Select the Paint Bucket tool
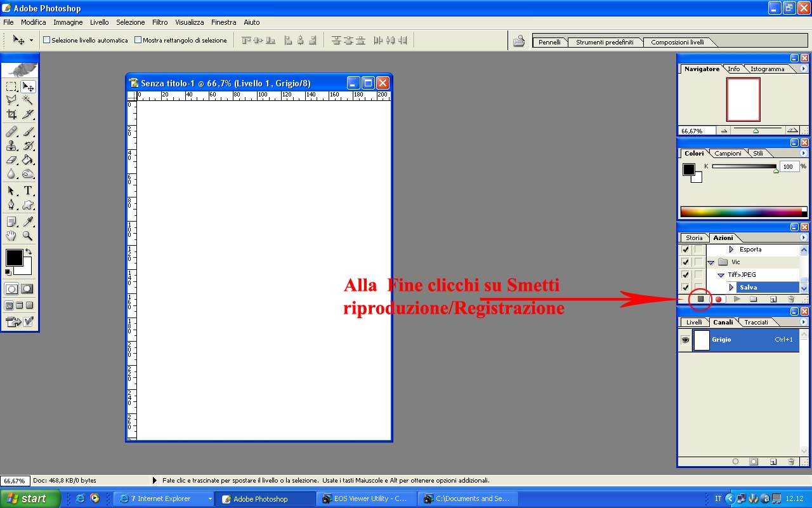812x508 pixels. pyautogui.click(x=28, y=160)
